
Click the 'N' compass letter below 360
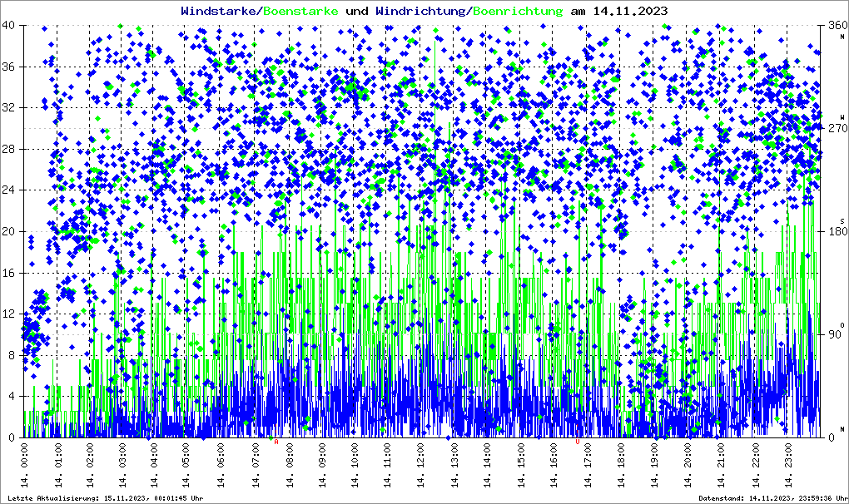tap(842, 37)
